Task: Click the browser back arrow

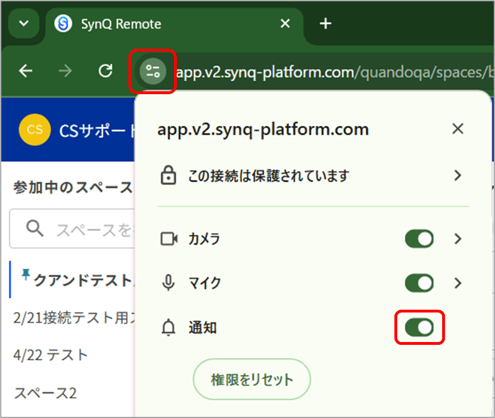Action: click(26, 71)
